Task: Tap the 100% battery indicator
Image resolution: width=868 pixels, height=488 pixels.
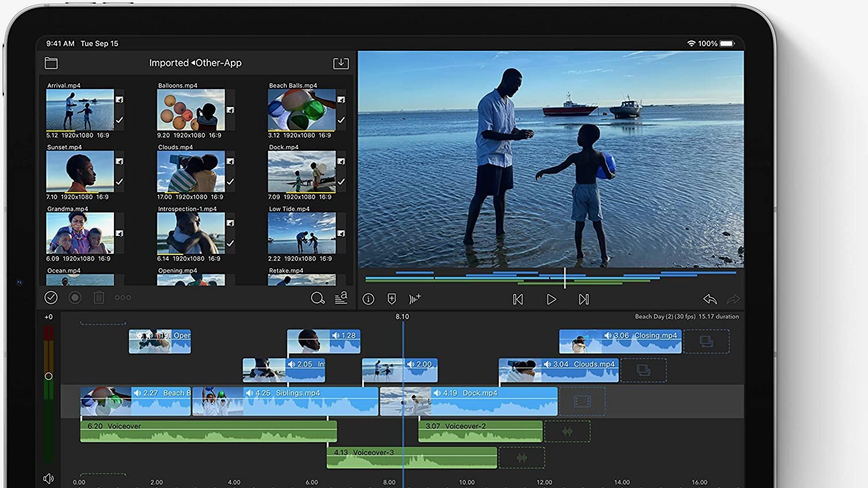Action: (x=716, y=43)
